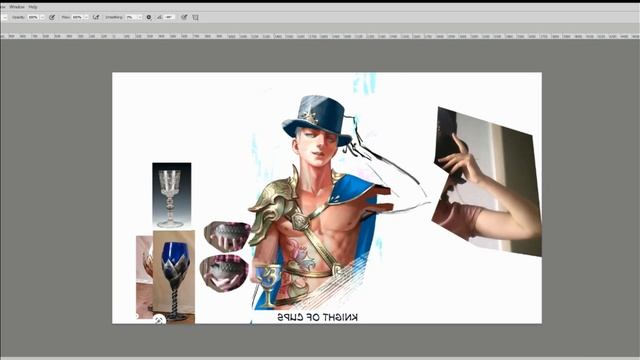Click the Smoothing percentage field
Image resolution: width=640 pixels, height=360 pixels.
[x=131, y=17]
